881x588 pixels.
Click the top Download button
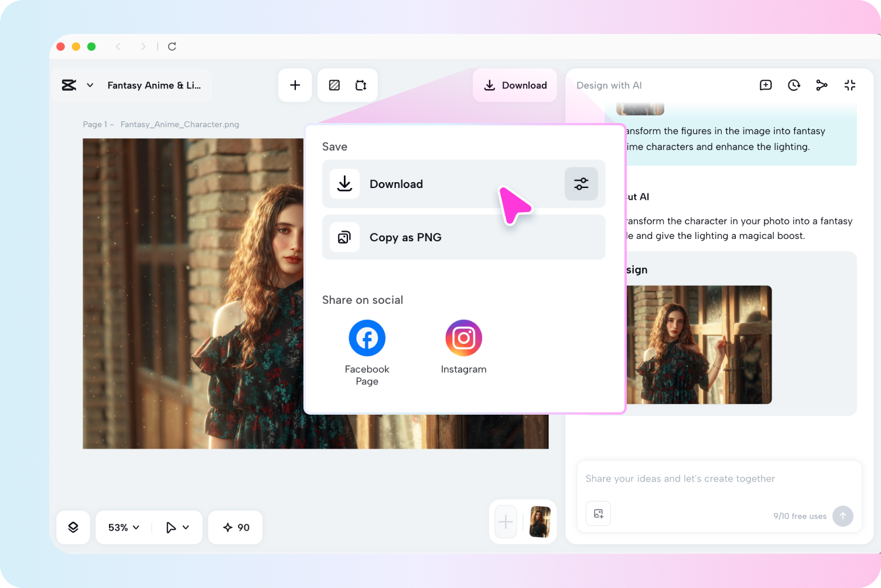point(515,86)
